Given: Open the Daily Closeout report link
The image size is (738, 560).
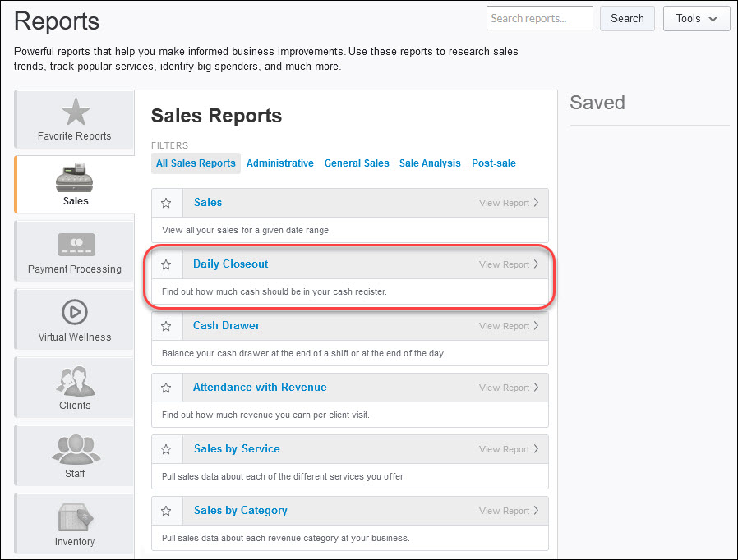Looking at the screenshot, I should pyautogui.click(x=231, y=264).
